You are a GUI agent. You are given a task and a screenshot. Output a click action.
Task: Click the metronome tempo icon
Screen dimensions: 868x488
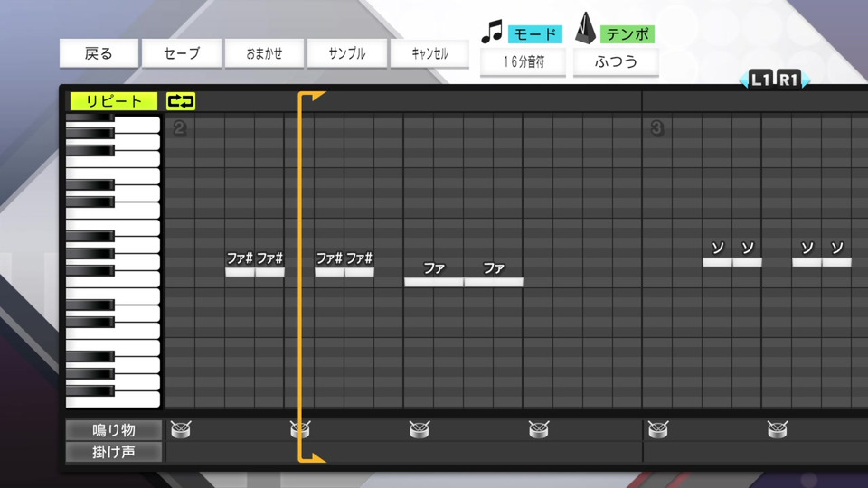(x=585, y=29)
